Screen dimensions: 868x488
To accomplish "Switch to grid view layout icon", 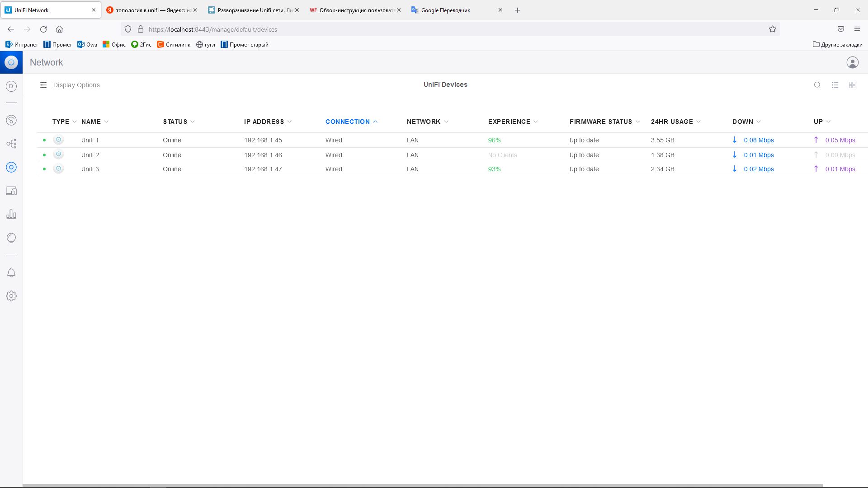I will coord(852,85).
